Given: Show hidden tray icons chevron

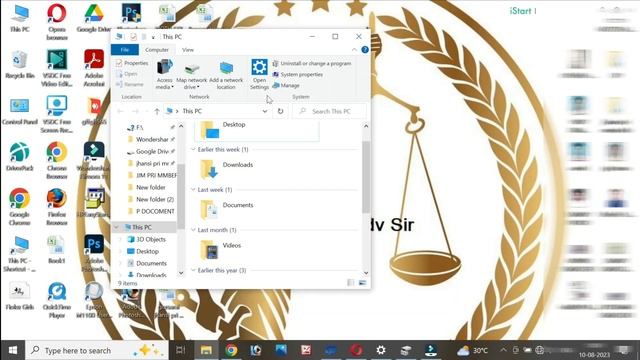Looking at the screenshot, I should 503,350.
